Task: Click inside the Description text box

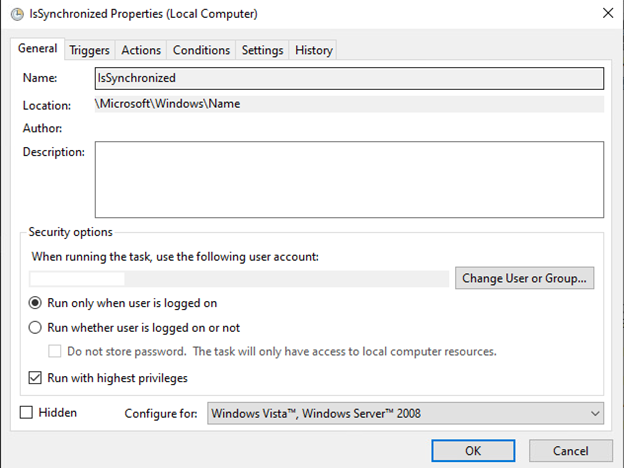Action: click(x=348, y=179)
